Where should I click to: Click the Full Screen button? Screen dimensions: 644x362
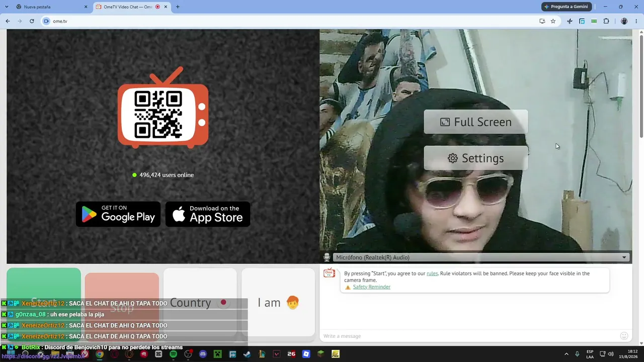click(476, 122)
